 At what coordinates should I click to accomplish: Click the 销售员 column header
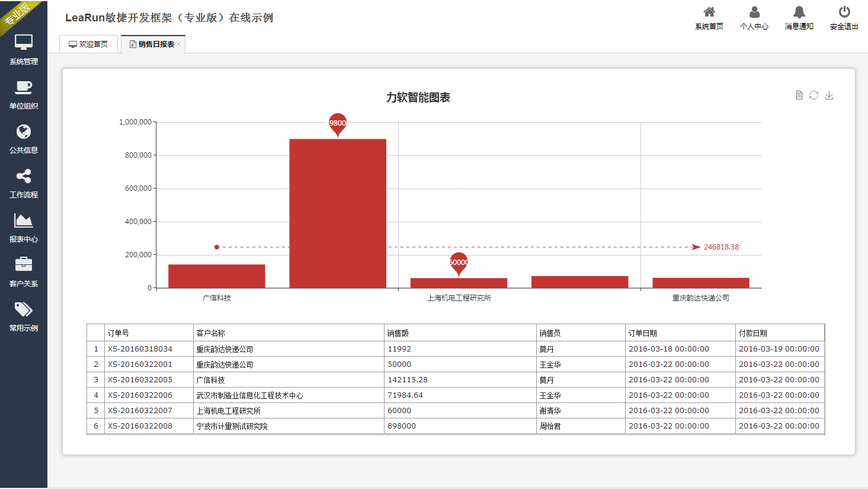[x=581, y=333]
